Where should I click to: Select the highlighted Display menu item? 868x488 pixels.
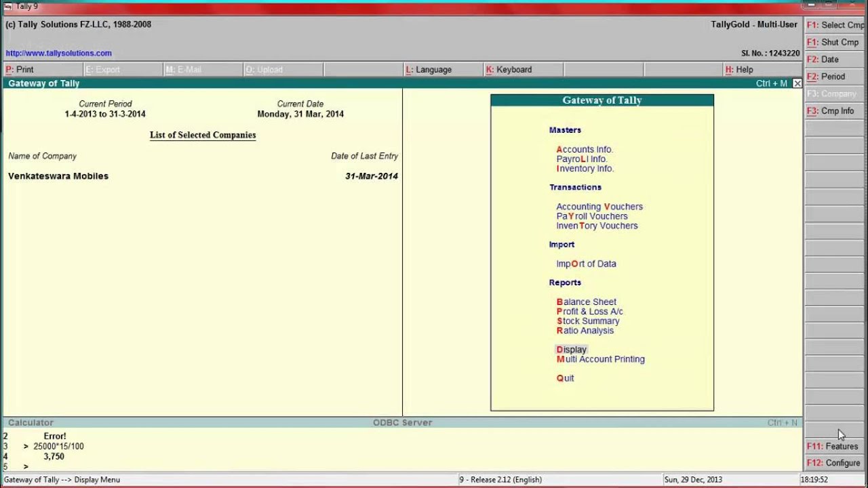click(x=571, y=350)
